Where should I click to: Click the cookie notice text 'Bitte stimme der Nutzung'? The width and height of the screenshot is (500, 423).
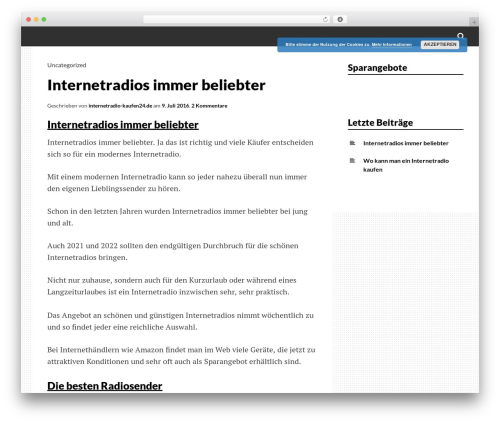(x=327, y=45)
